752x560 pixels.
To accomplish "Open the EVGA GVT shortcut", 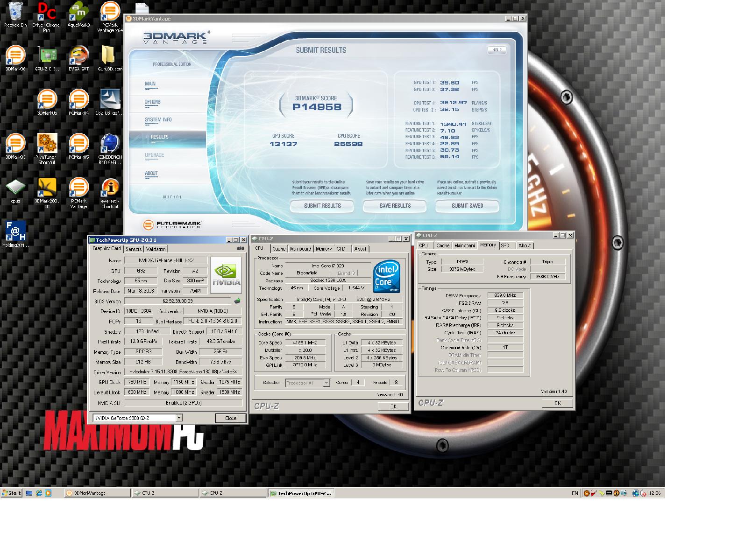I will [78, 58].
